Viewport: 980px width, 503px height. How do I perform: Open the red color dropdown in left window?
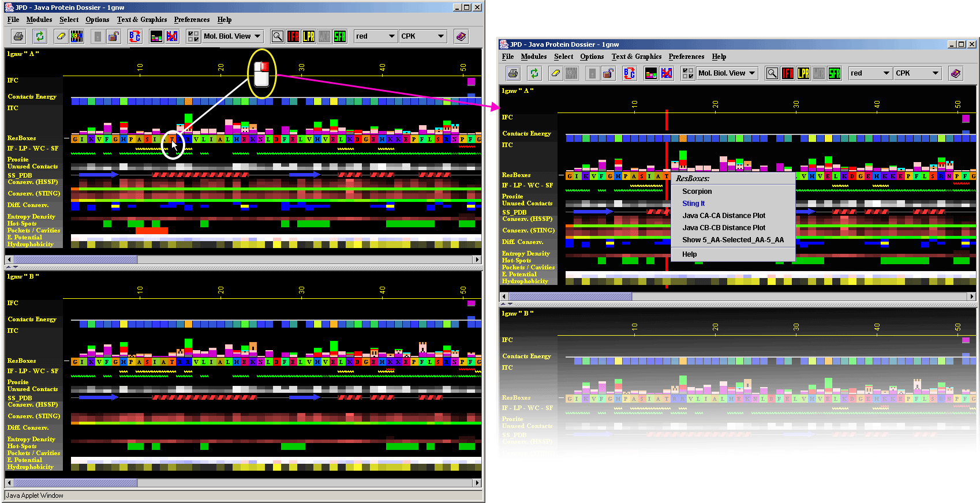[x=376, y=36]
